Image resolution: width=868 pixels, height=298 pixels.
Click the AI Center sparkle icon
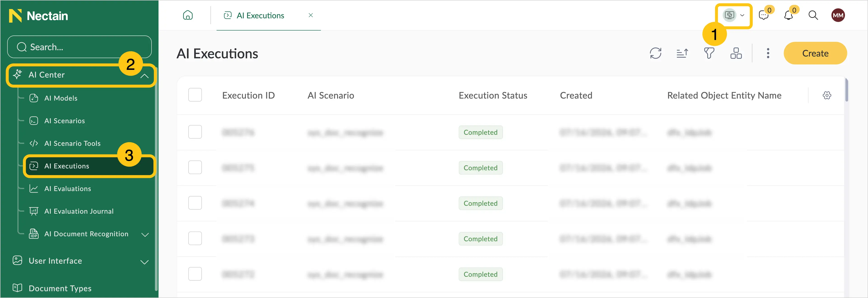tap(18, 74)
